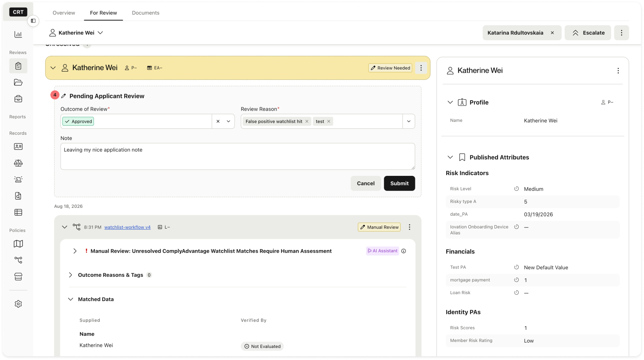Open the briefcase icon in sidebar
The height and width of the screenshot is (360, 644).
pos(18,99)
